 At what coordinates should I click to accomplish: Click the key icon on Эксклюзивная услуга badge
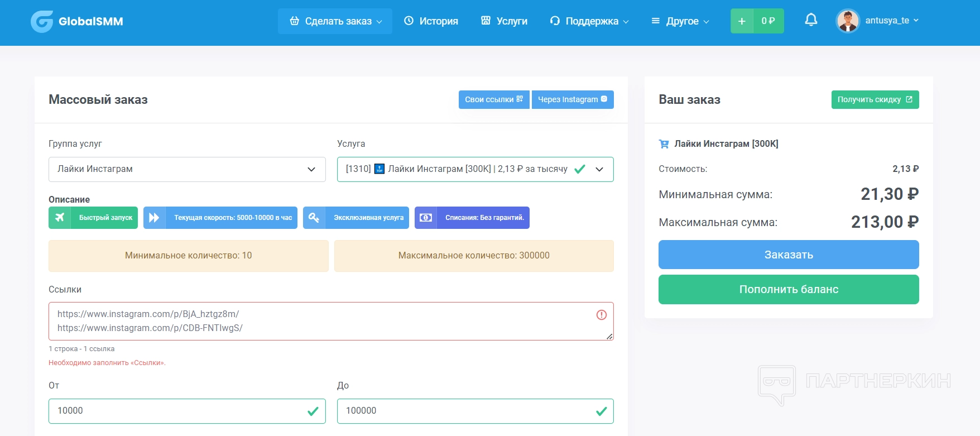[314, 218]
